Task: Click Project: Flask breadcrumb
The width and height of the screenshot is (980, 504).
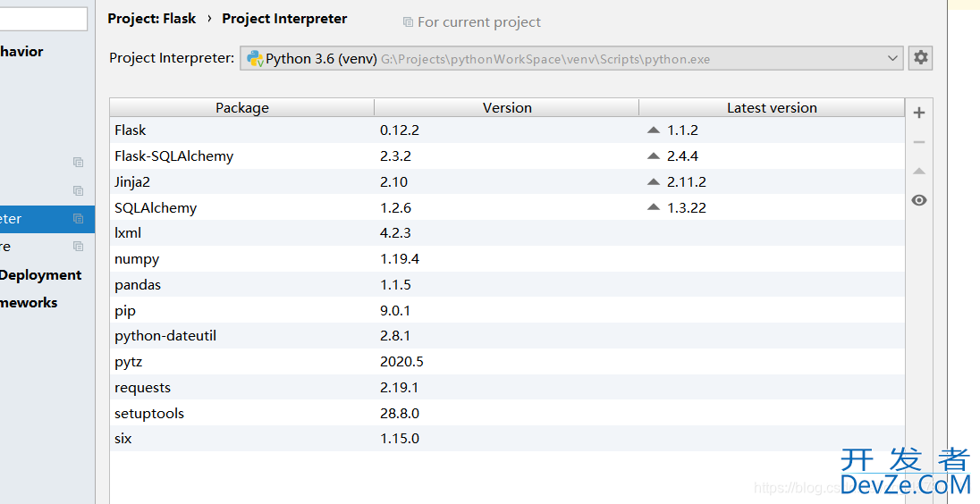Action: click(x=152, y=19)
